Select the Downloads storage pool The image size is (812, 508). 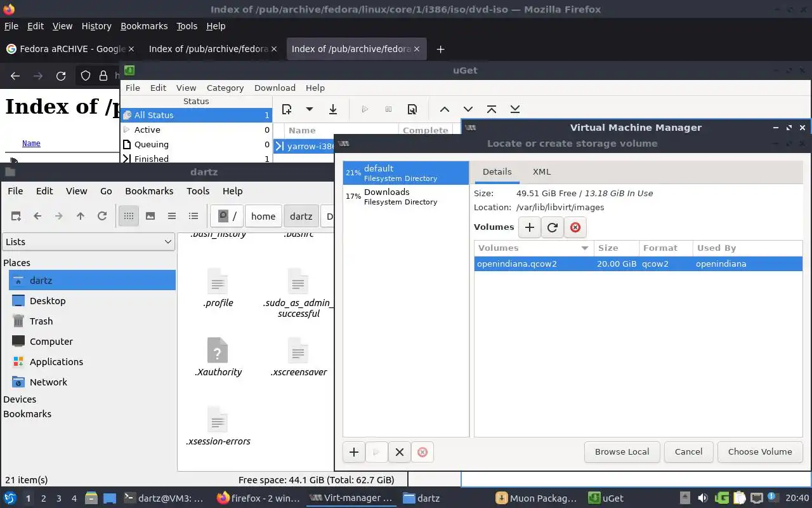point(406,196)
